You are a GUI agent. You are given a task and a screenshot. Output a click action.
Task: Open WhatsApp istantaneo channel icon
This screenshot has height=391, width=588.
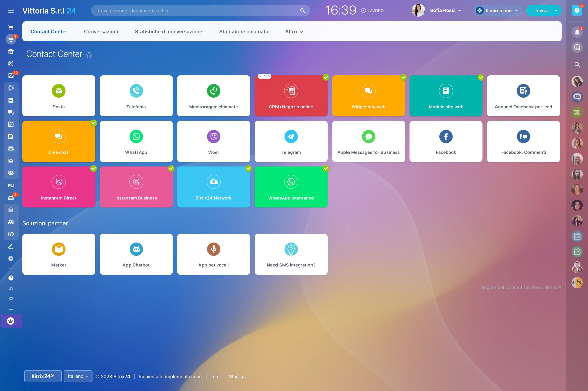(x=291, y=182)
